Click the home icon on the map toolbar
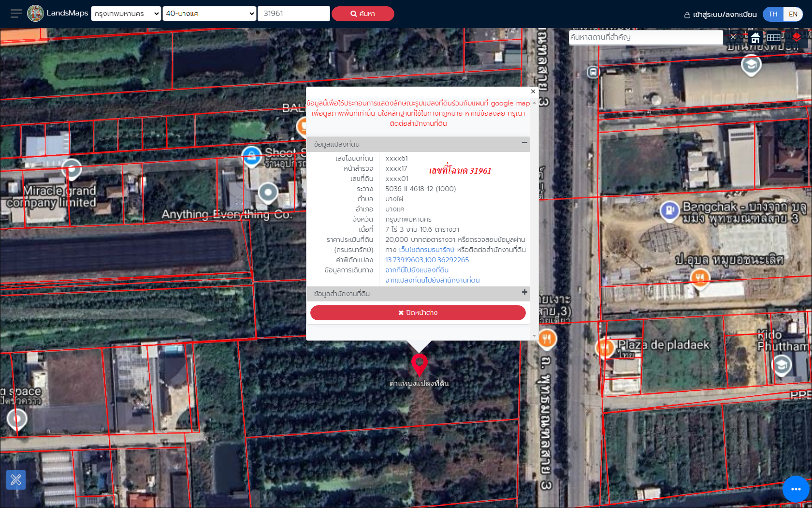Screen dimensions: 812x508 click(755, 38)
